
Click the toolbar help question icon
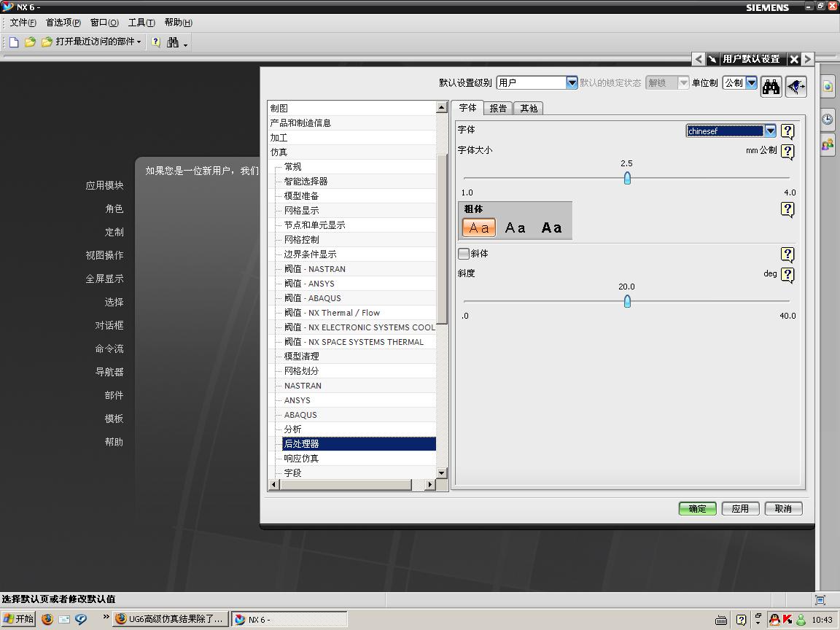[x=155, y=42]
